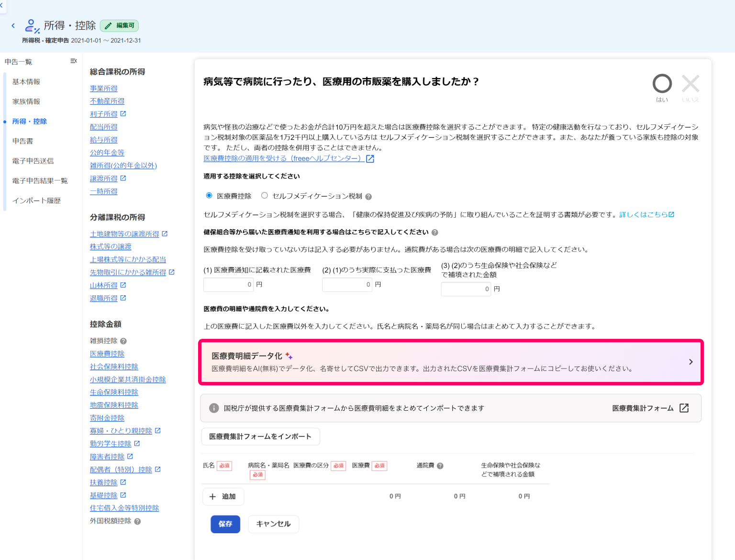Open インポート履歴 in the sidebar

(x=37, y=201)
